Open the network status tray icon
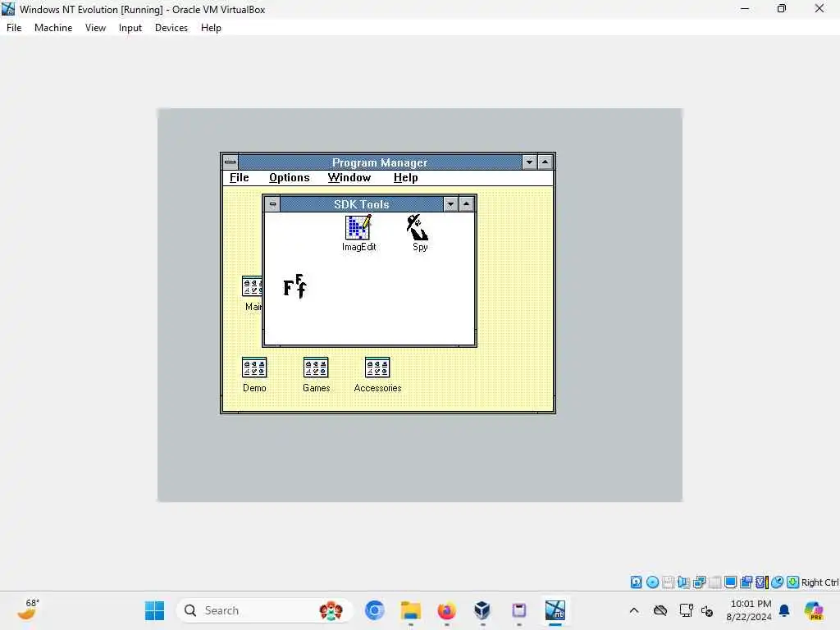This screenshot has height=630, width=840. [686, 610]
